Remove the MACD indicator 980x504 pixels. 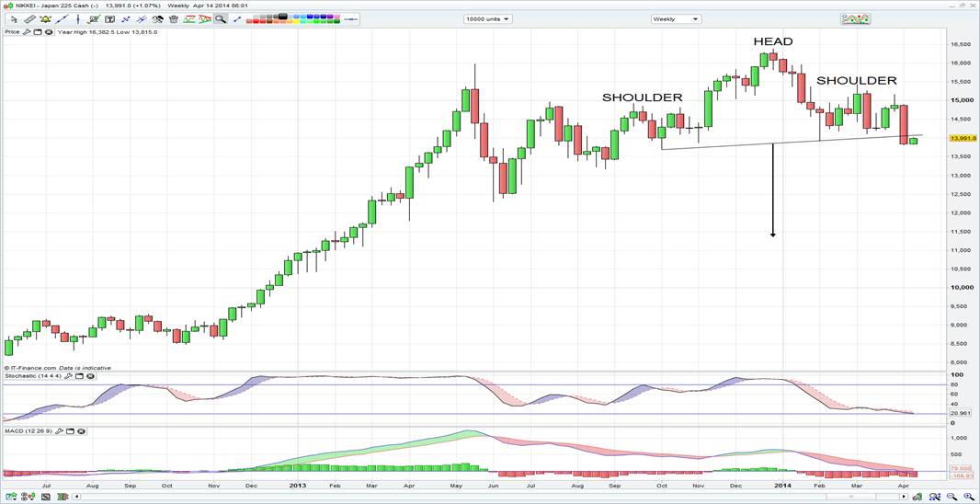point(82,431)
